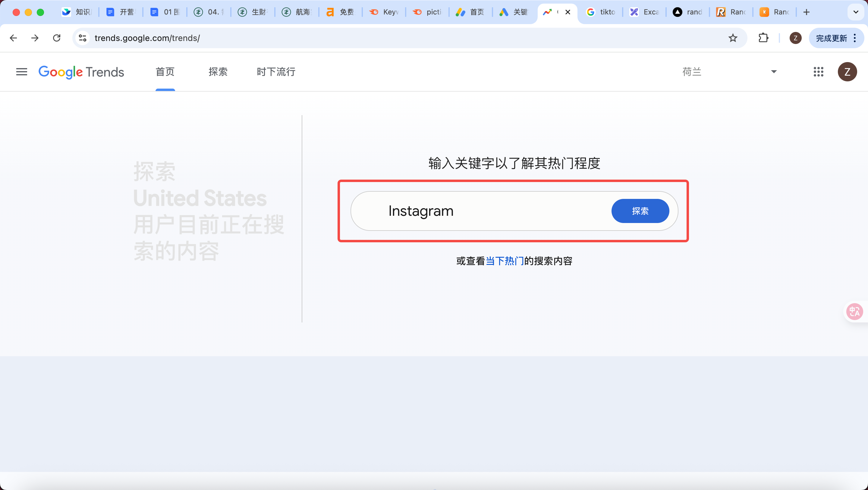Screen dimensions: 868x490
Task: Close the active Google Trends tab
Action: [568, 12]
